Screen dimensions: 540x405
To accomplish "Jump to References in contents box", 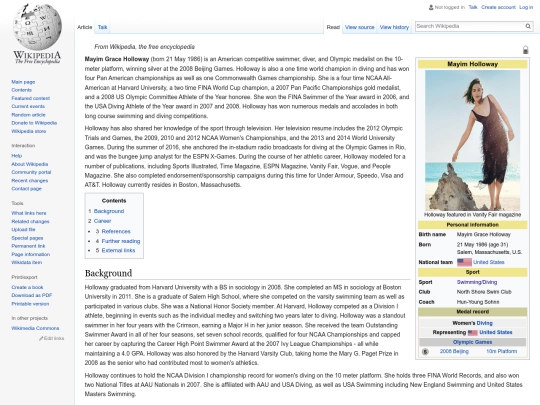I will [116, 231].
